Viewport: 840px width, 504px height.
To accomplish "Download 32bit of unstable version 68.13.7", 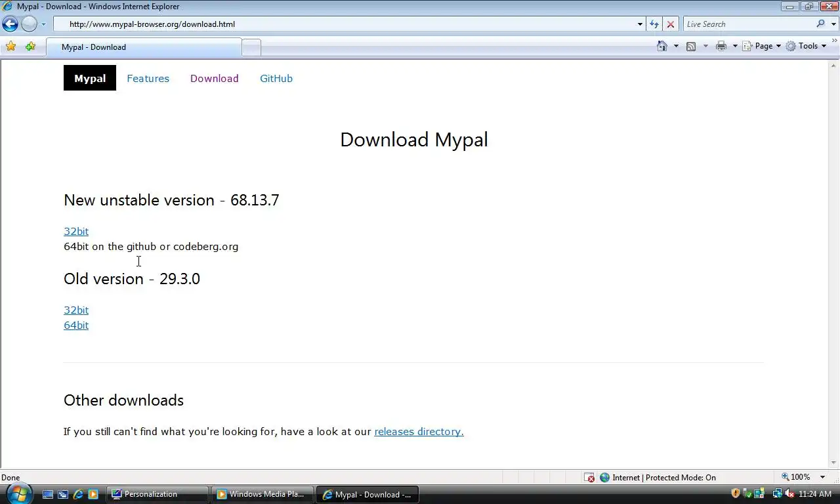I will tap(76, 231).
